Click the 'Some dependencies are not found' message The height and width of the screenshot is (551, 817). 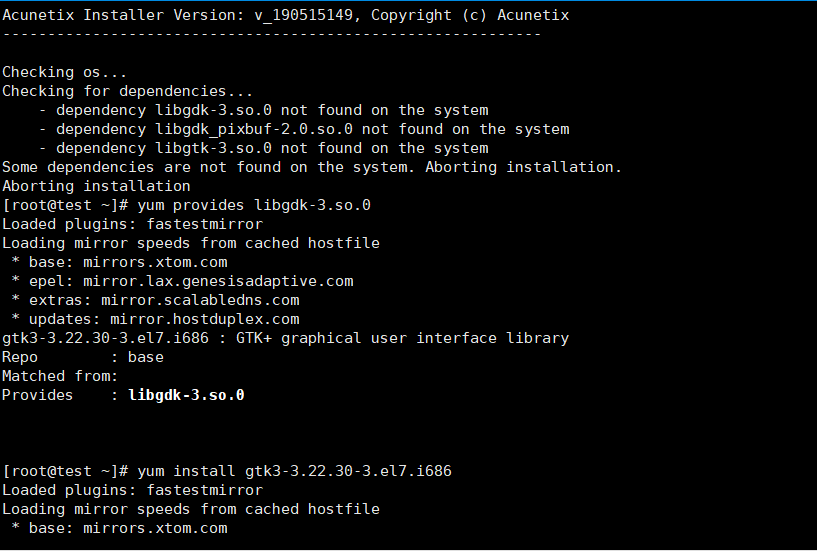(x=312, y=167)
